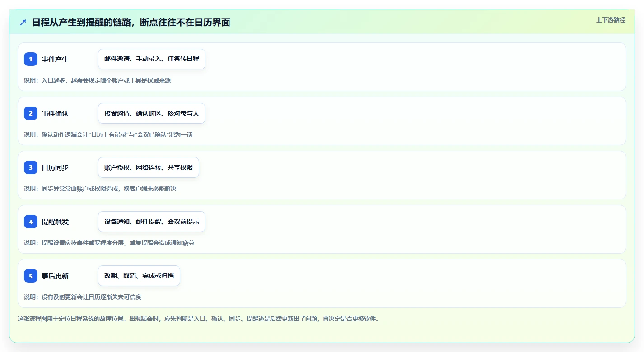The height and width of the screenshot is (352, 644).
Task: Click the 改期、取消、完成或归档 chip
Action: (x=139, y=276)
